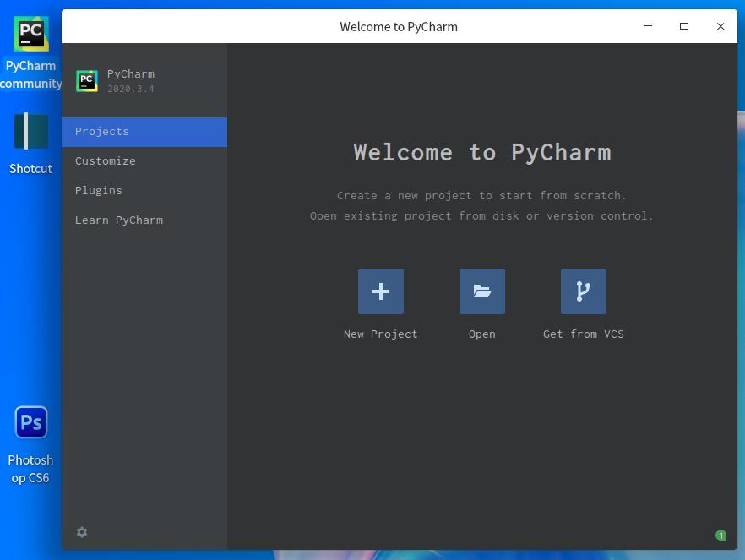Click the Get from VCS text label

[583, 334]
